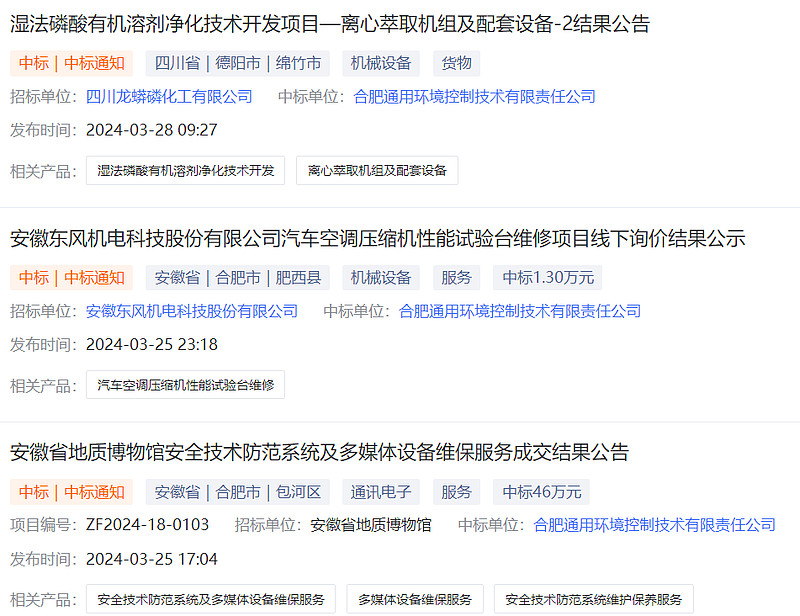This screenshot has width=800, height=616.
Task: Open the 安徽东风机电科技股份有限公司 bidding unit link
Action: (x=192, y=311)
